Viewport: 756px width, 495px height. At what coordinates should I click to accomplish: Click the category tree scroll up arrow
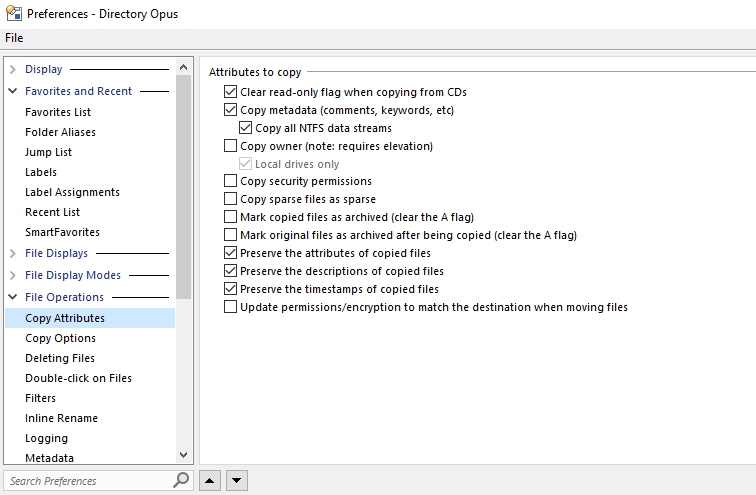click(x=183, y=67)
